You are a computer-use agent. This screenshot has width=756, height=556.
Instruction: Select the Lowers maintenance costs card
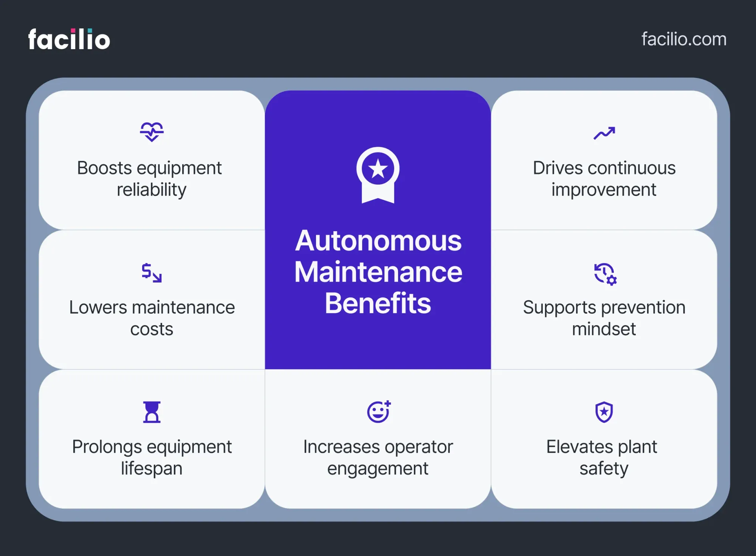click(x=152, y=299)
